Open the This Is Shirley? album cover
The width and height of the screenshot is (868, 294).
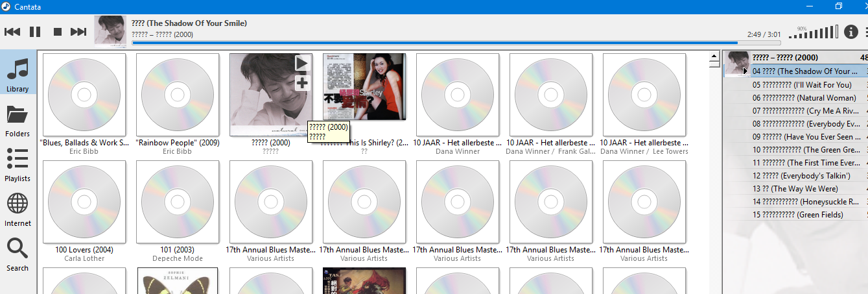coord(364,86)
